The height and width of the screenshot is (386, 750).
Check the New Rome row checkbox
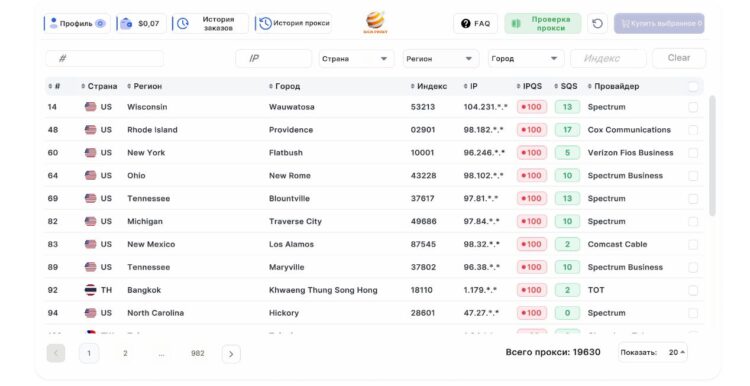pyautogui.click(x=693, y=176)
